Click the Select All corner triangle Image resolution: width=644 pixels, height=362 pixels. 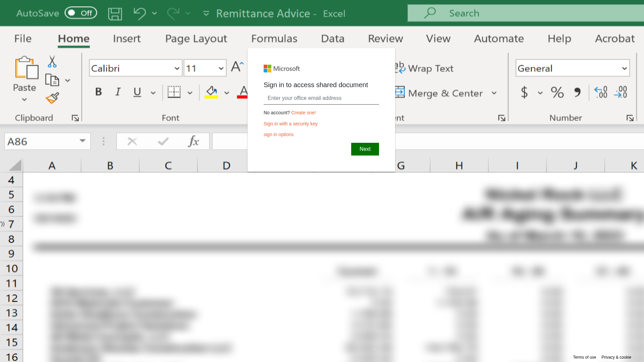(x=15, y=165)
